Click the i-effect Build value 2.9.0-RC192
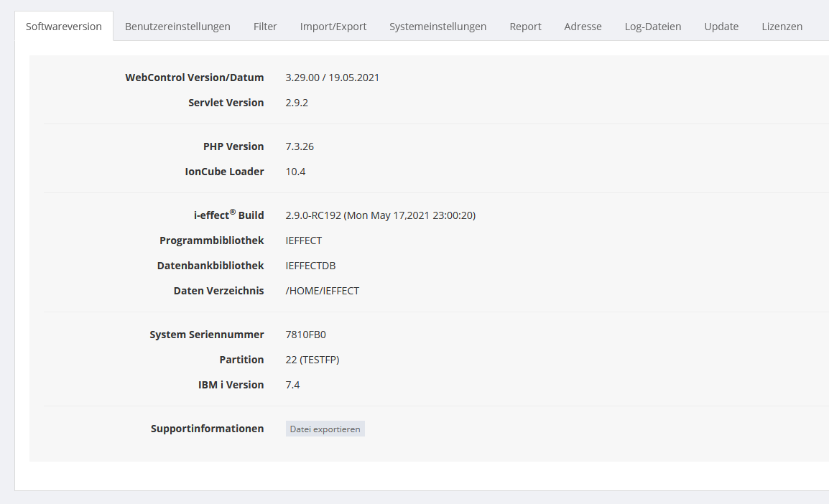This screenshot has height=504, width=829. coord(380,215)
